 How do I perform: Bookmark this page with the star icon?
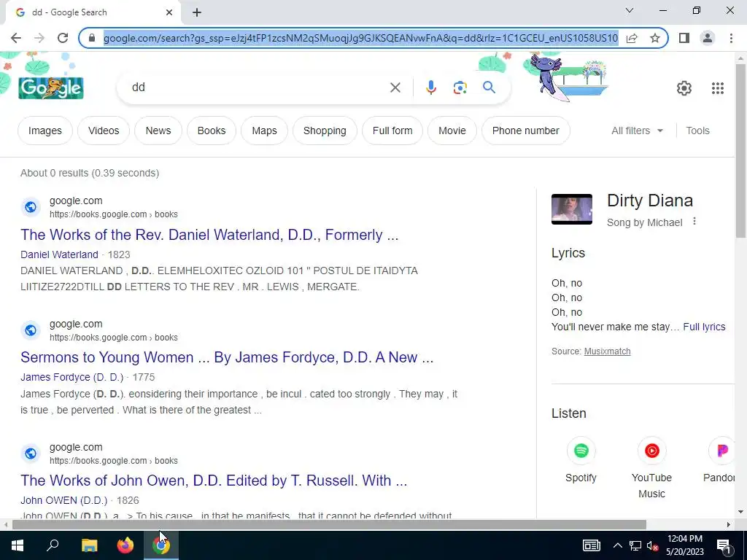point(655,38)
